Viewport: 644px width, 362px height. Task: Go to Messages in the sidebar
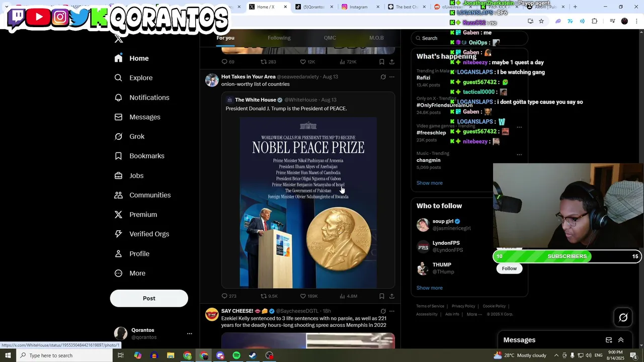(137, 117)
